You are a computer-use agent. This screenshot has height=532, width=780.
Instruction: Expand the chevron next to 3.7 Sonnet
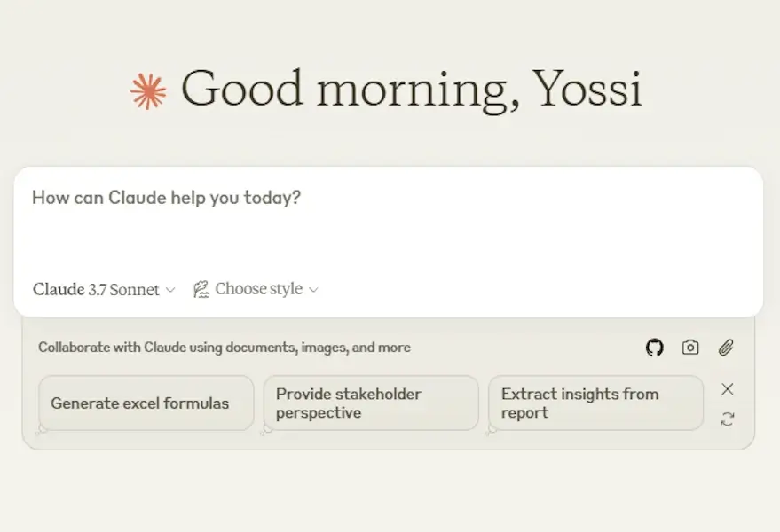point(170,290)
